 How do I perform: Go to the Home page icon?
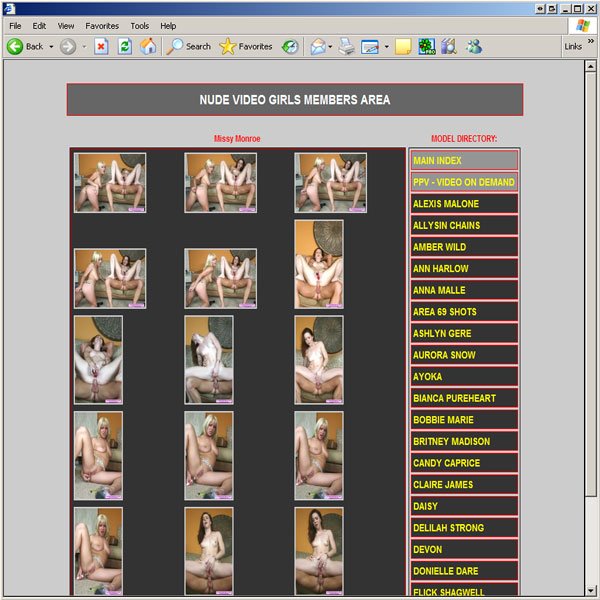click(x=148, y=46)
